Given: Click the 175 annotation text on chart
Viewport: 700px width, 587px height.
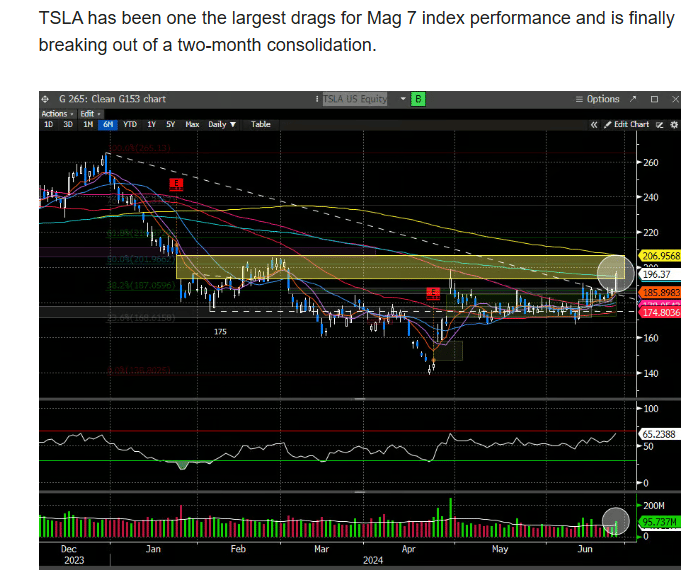Looking at the screenshot, I should click(220, 332).
